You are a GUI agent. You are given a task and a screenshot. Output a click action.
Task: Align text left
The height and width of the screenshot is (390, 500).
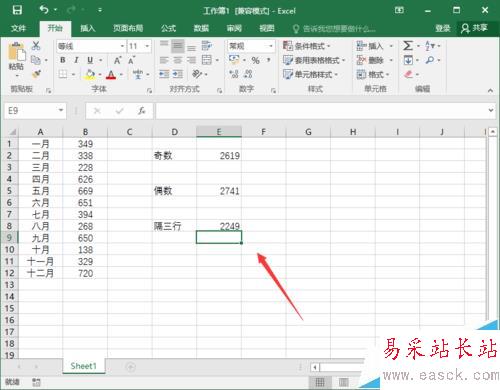pos(164,60)
